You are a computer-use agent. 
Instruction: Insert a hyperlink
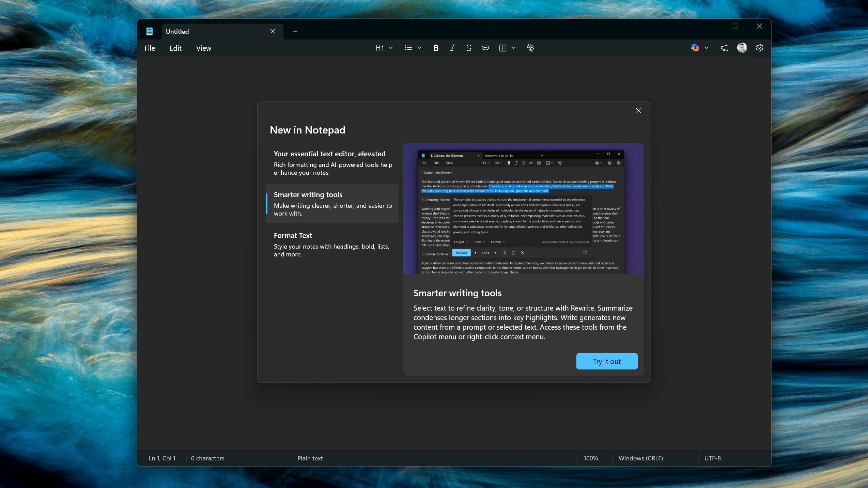[x=485, y=48]
